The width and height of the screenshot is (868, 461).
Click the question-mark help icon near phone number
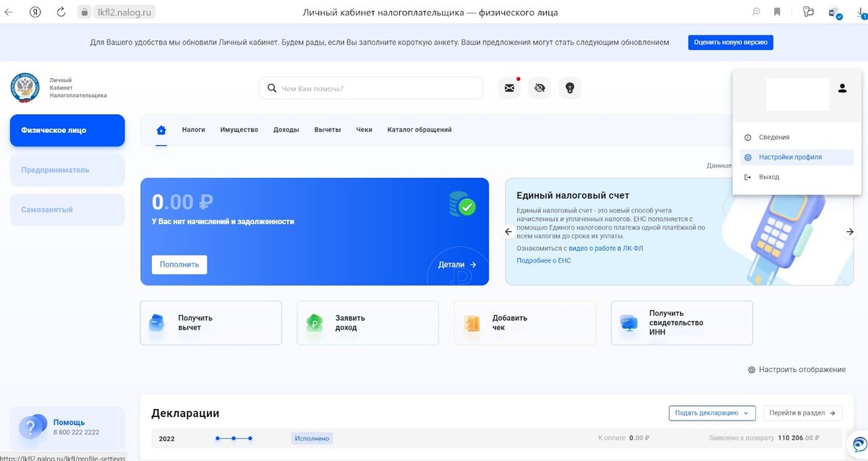31,426
